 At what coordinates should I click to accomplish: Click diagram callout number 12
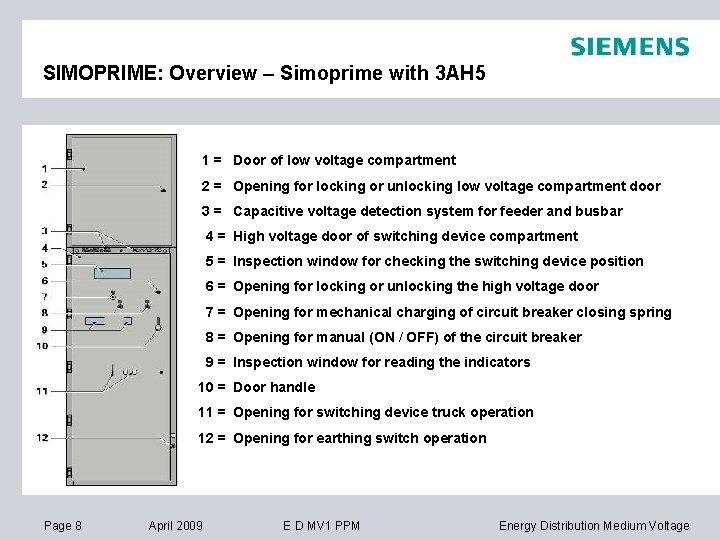[42, 438]
